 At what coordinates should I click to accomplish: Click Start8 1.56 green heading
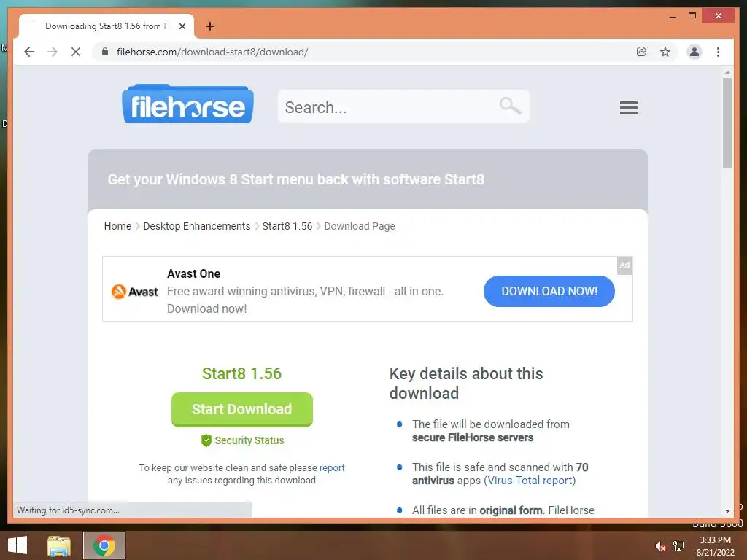[x=241, y=373]
